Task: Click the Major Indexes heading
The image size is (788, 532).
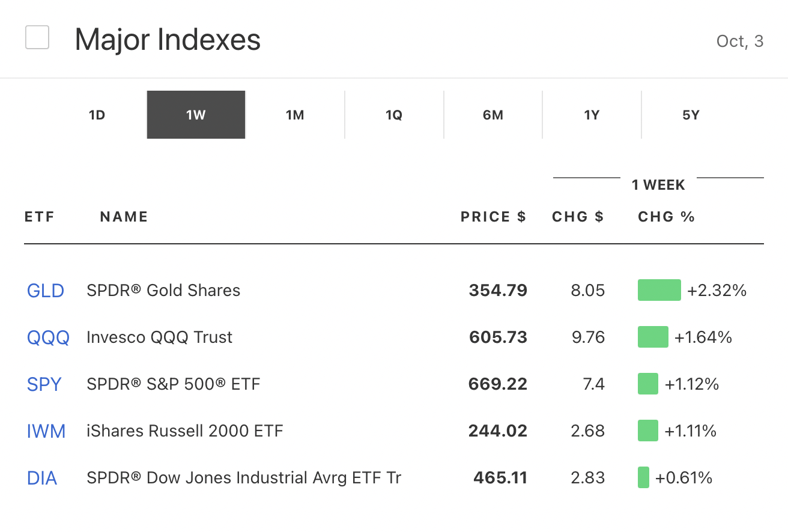Action: pyautogui.click(x=168, y=40)
